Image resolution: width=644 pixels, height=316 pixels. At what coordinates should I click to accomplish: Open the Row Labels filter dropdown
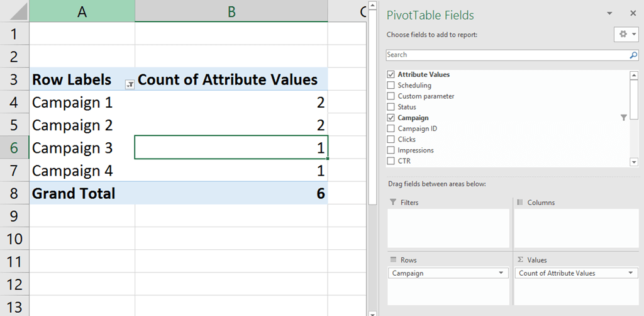click(x=130, y=84)
